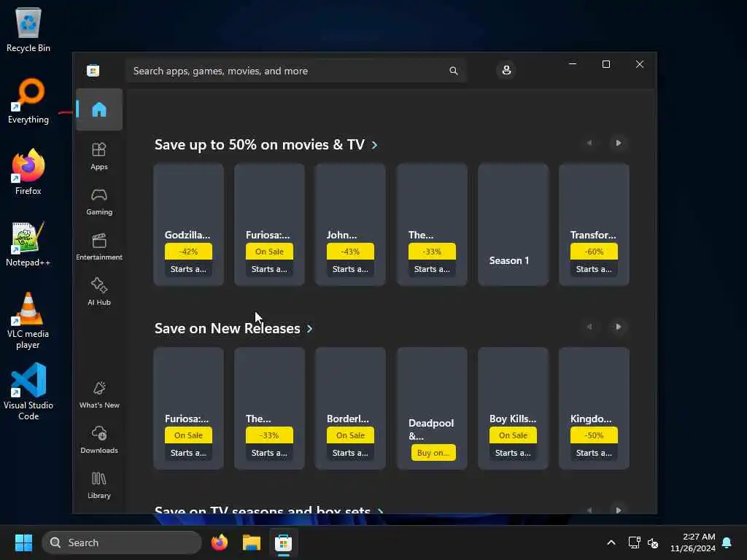Image resolution: width=747 pixels, height=560 pixels.
Task: Click the -42% badge on Godzilla
Action: coord(189,252)
